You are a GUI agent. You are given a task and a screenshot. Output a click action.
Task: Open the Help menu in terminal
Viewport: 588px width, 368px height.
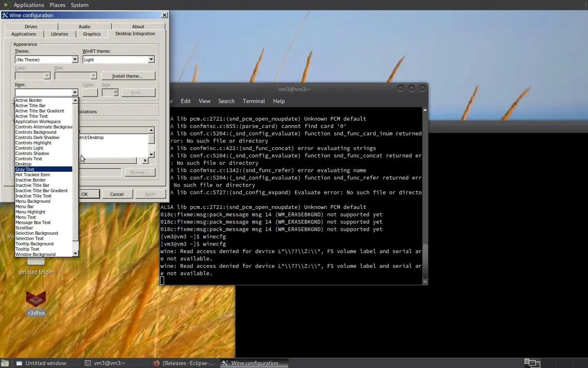pyautogui.click(x=279, y=101)
